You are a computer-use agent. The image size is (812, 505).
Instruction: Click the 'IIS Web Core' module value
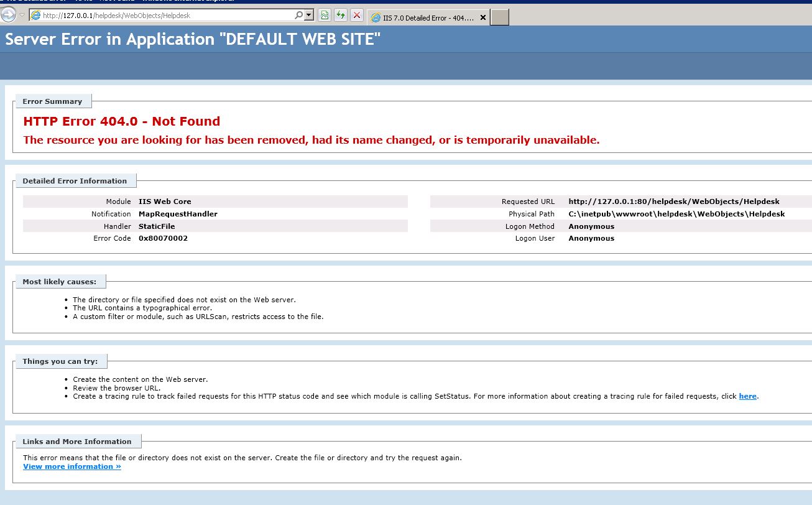pos(165,202)
